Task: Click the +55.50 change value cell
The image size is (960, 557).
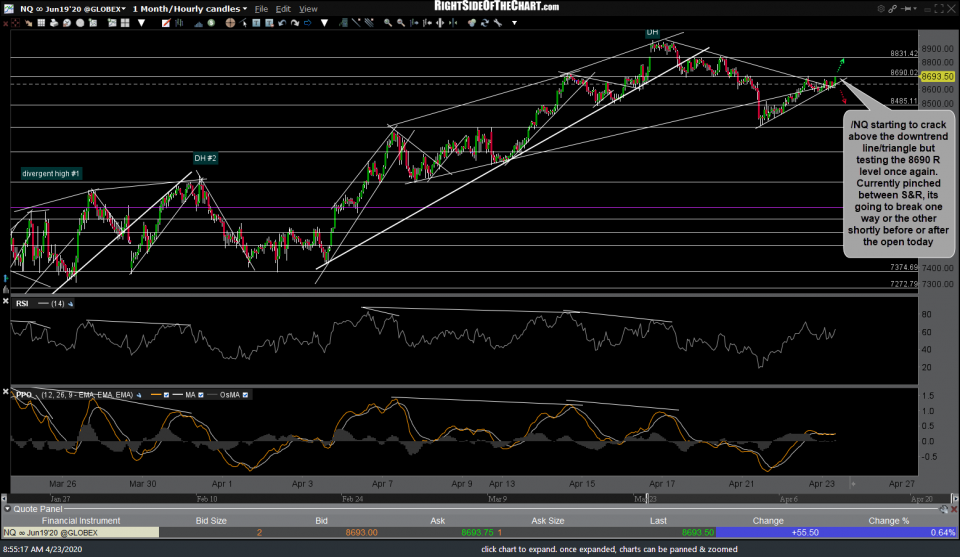Action: click(805, 533)
